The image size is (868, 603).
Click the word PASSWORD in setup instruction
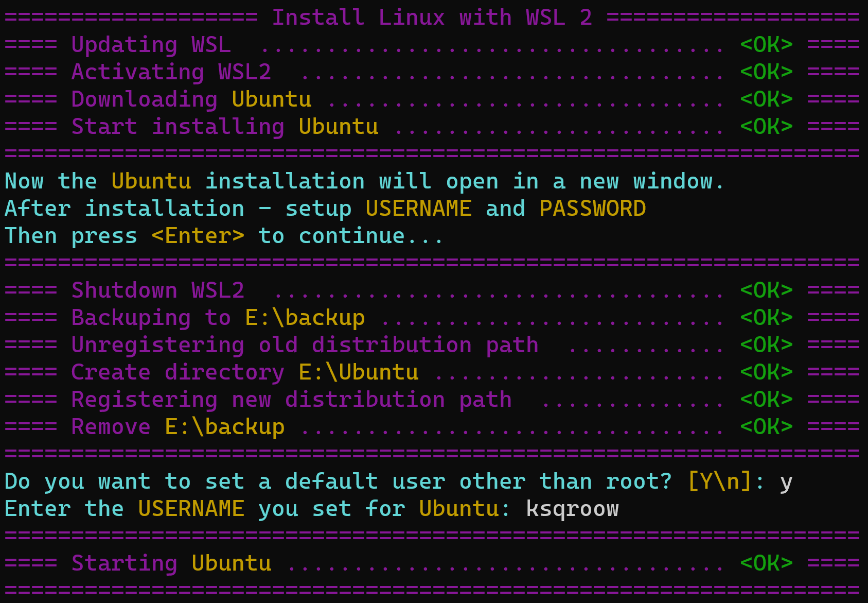(592, 209)
